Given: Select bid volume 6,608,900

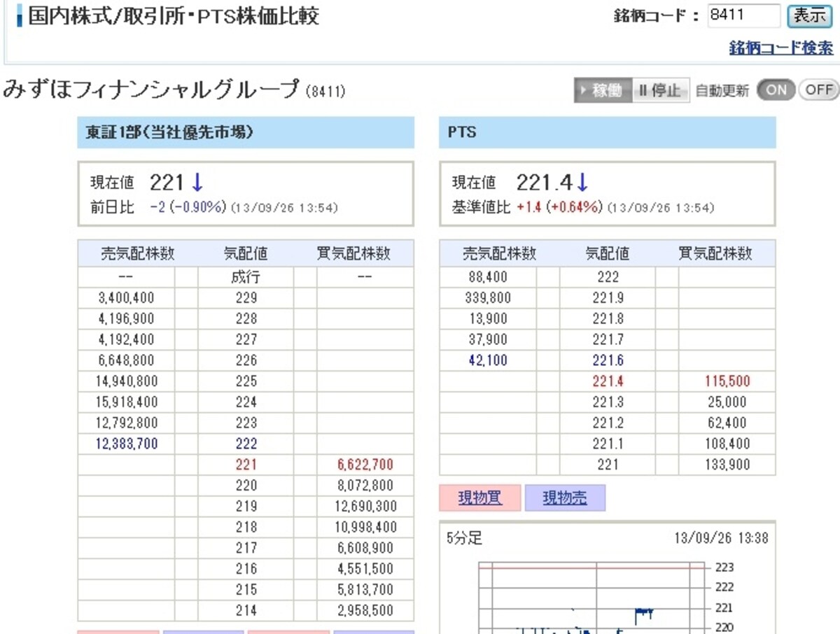Looking at the screenshot, I should 365,548.
